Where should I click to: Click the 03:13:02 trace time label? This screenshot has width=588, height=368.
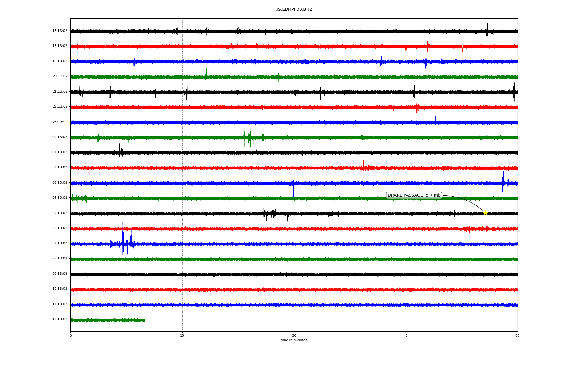[x=60, y=183]
